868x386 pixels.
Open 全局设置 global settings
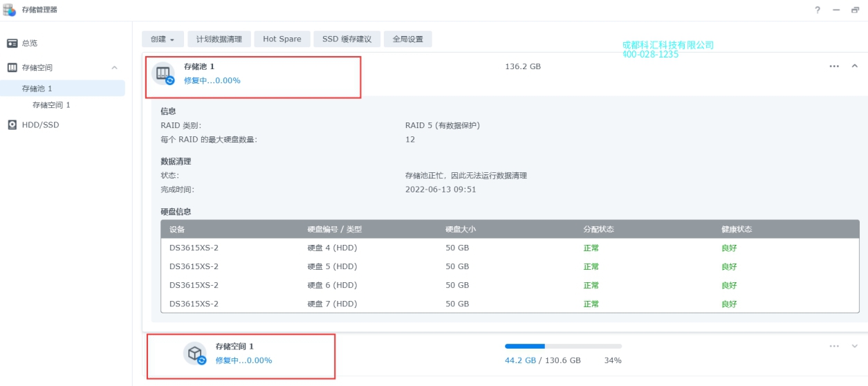pyautogui.click(x=408, y=39)
